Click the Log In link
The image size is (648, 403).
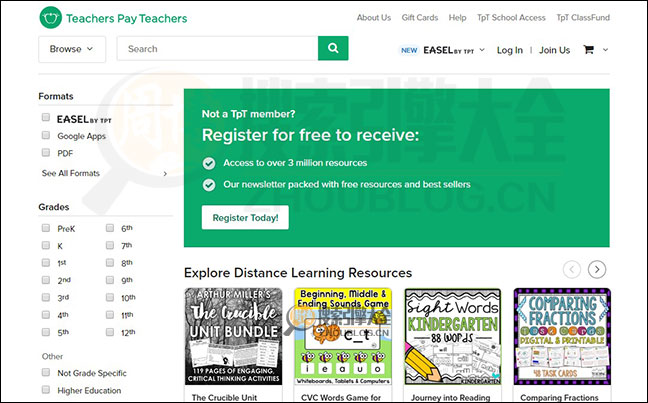[509, 49]
